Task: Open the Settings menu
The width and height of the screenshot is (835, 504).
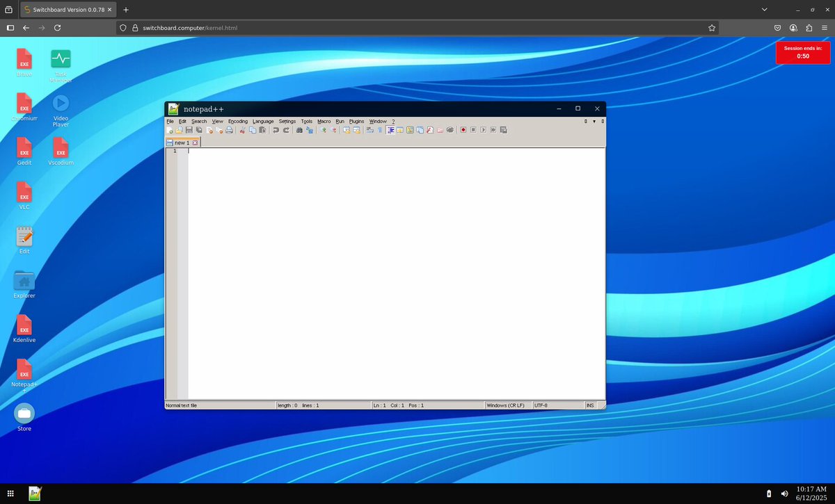Action: pyautogui.click(x=287, y=121)
